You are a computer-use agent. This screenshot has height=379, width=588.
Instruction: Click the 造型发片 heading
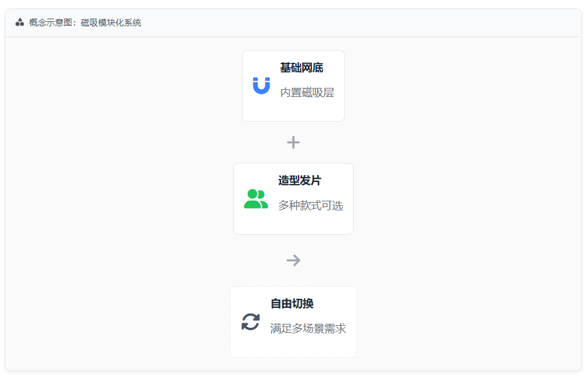pyautogui.click(x=300, y=180)
